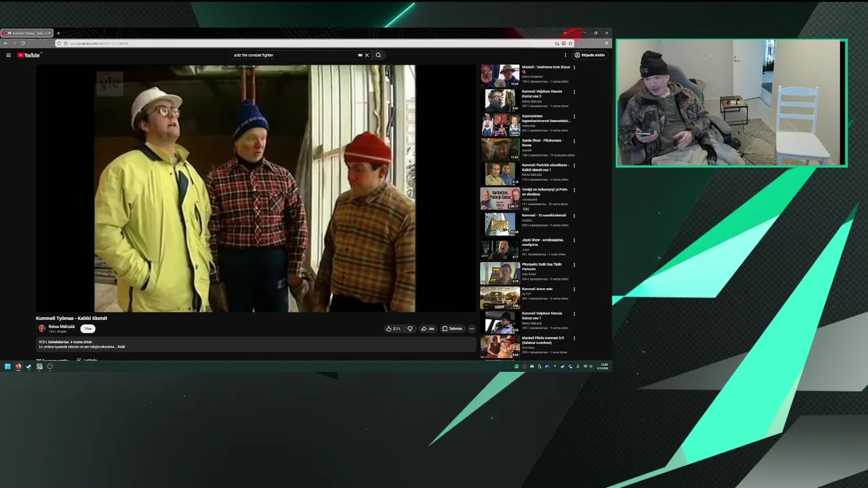Dislike the video with thumbs-down button
Viewport: 868px width, 488px height.
tap(410, 329)
